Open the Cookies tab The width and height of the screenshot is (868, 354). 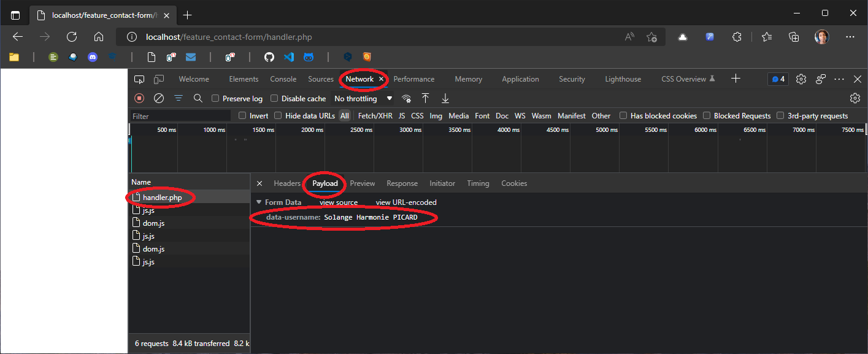pyautogui.click(x=514, y=183)
